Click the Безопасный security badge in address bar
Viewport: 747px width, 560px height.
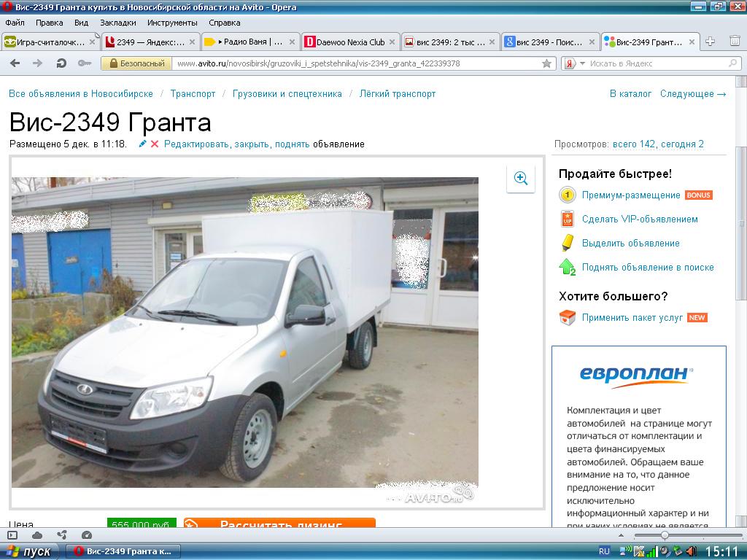pos(137,63)
